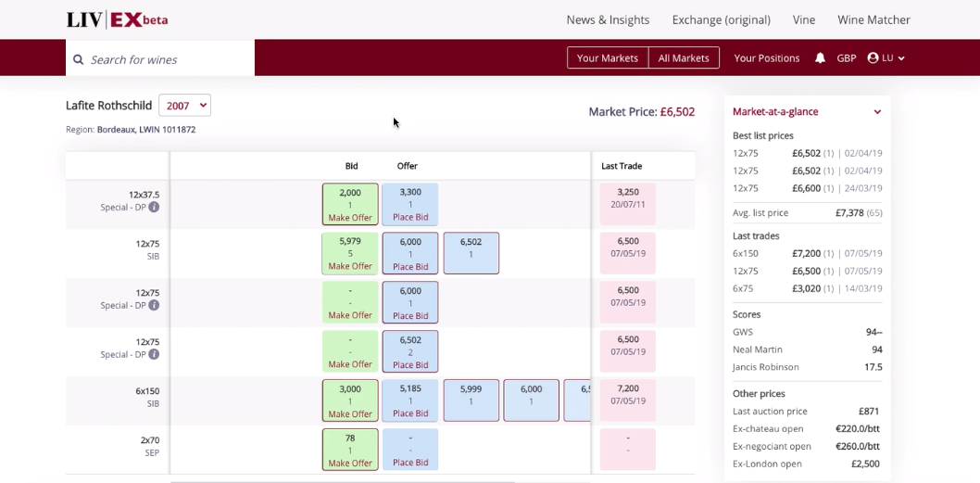This screenshot has height=483, width=980.
Task: Click Make Offer on the 2,000 bid
Action: point(350,218)
